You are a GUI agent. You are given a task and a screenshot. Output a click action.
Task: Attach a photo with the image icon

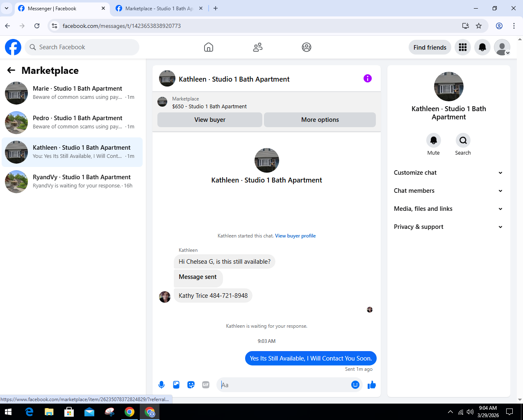[x=176, y=385]
